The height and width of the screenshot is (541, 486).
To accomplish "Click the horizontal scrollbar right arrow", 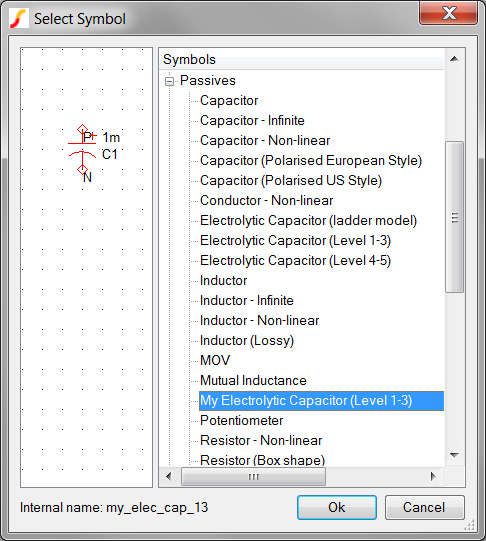I will click(x=434, y=477).
